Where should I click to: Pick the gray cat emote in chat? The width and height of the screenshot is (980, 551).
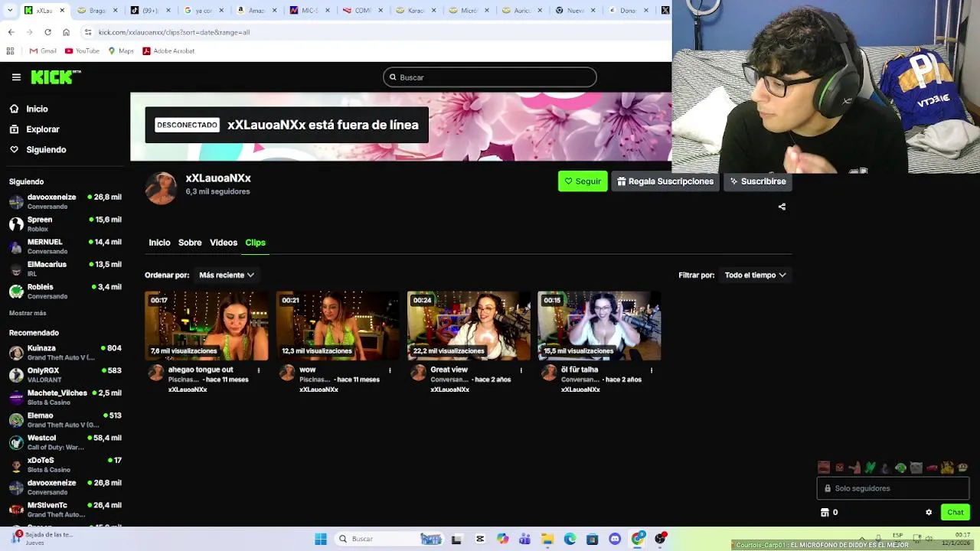[916, 468]
